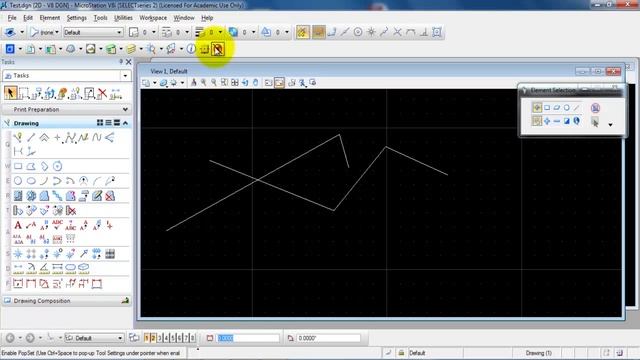The width and height of the screenshot is (640, 360).
Task: Toggle AccuSnap in the snap toolbar
Action: tap(302, 32)
